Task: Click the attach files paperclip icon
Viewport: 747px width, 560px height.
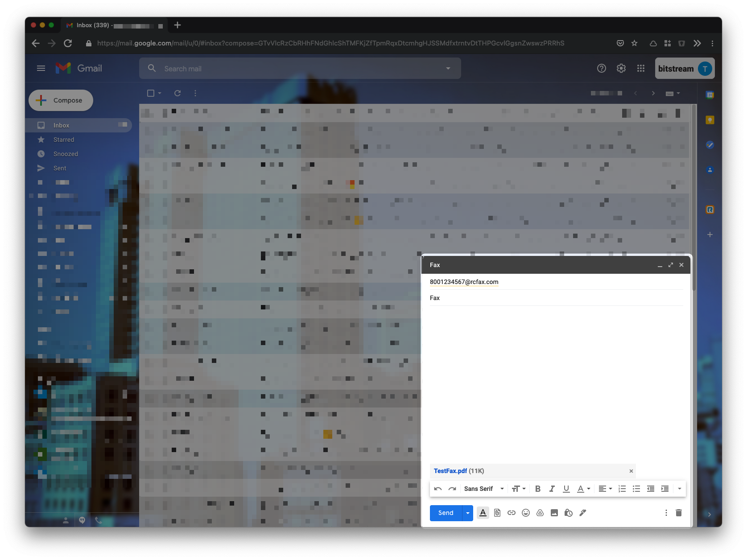Action: tap(497, 513)
